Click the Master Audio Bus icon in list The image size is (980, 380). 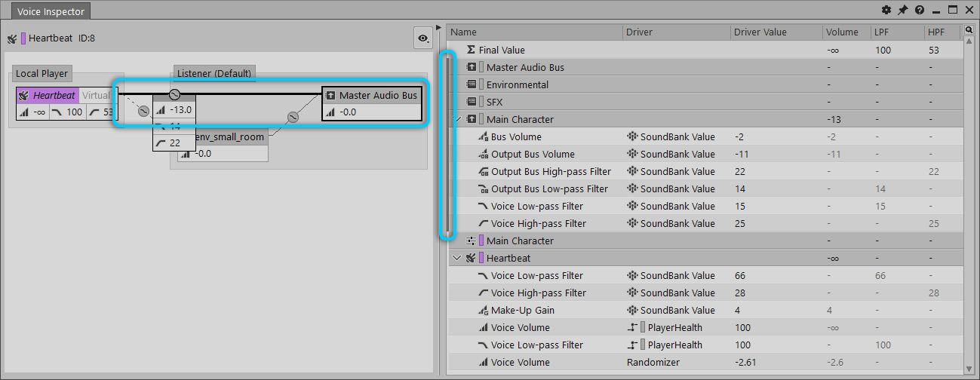point(471,68)
